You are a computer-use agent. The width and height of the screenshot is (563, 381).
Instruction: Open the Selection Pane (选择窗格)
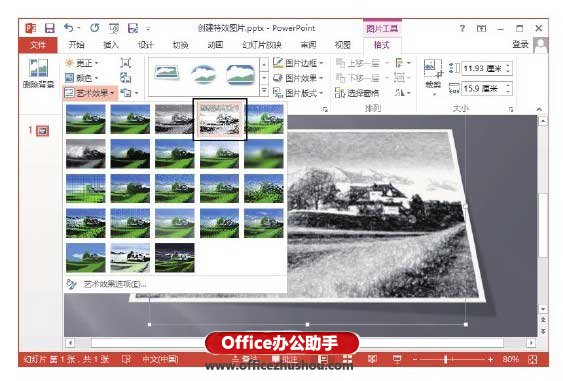357,93
